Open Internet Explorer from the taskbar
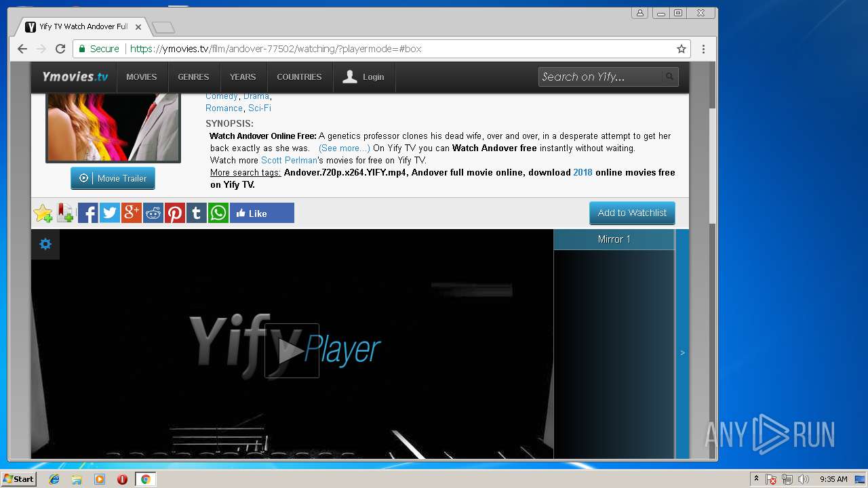 (54, 479)
